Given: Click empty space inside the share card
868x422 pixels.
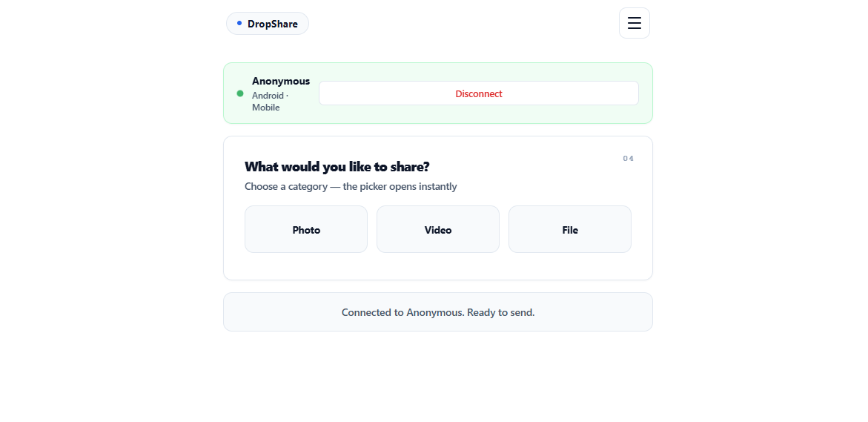Looking at the screenshot, I should [438, 267].
